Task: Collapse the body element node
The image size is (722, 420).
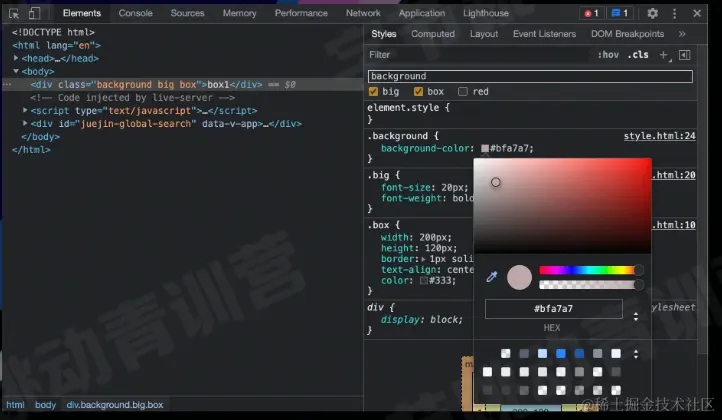Action: click(x=16, y=71)
